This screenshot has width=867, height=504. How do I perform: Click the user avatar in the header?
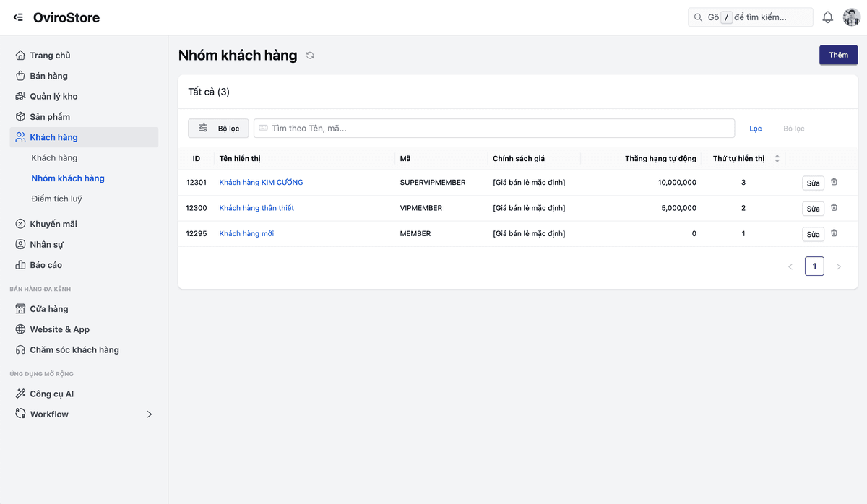tap(851, 17)
